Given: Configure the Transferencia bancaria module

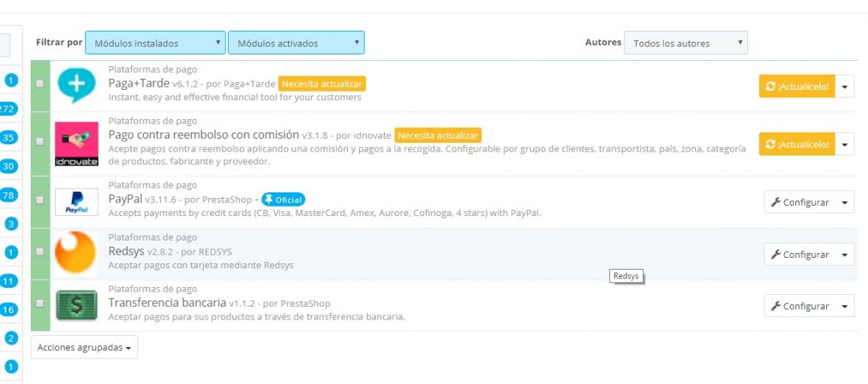Looking at the screenshot, I should click(800, 306).
